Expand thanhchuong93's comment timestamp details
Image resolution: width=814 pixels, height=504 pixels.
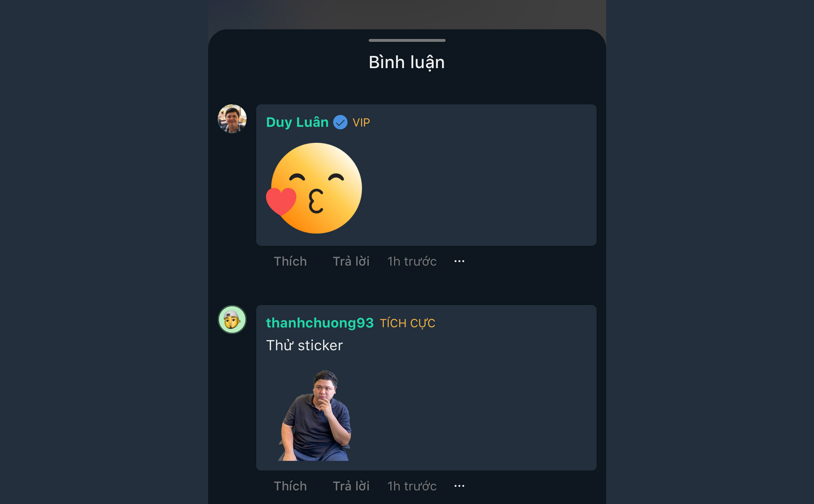point(411,486)
